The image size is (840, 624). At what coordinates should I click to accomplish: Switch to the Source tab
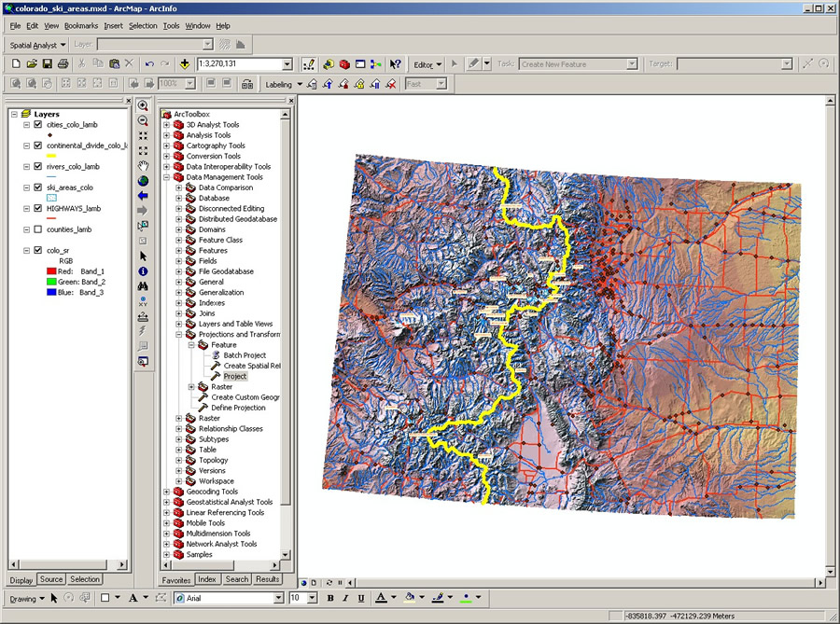[51, 579]
